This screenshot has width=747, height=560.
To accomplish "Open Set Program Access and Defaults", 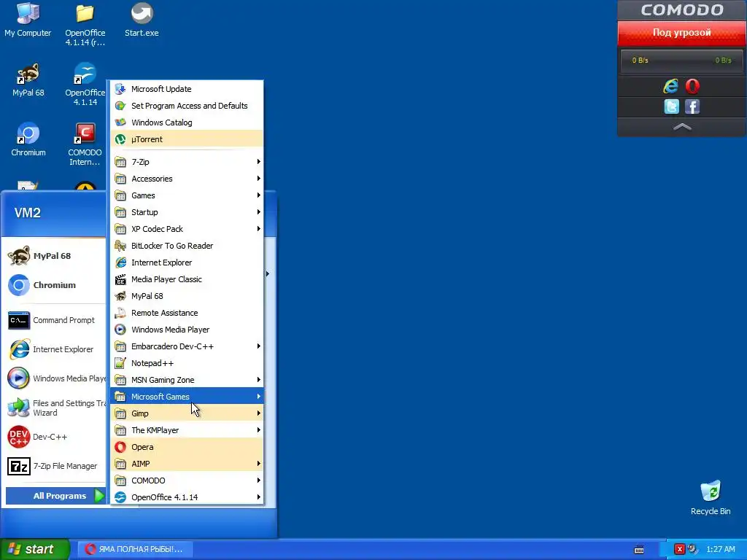I will [x=187, y=106].
